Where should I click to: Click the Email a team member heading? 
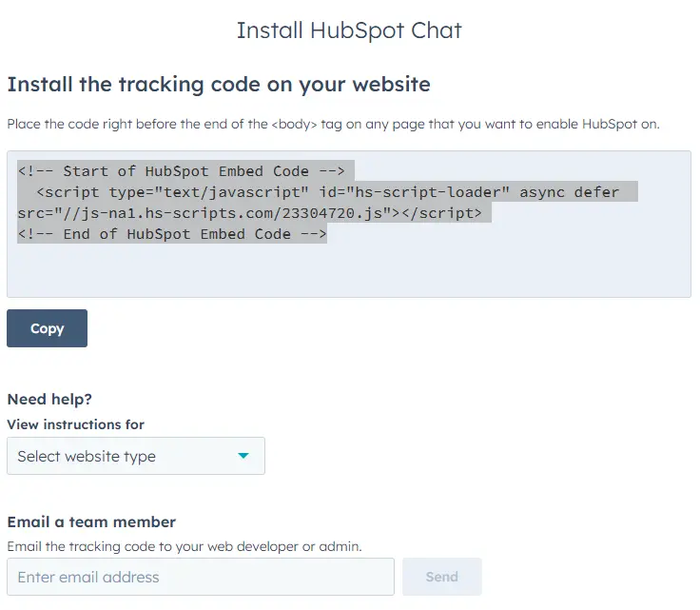(91, 521)
